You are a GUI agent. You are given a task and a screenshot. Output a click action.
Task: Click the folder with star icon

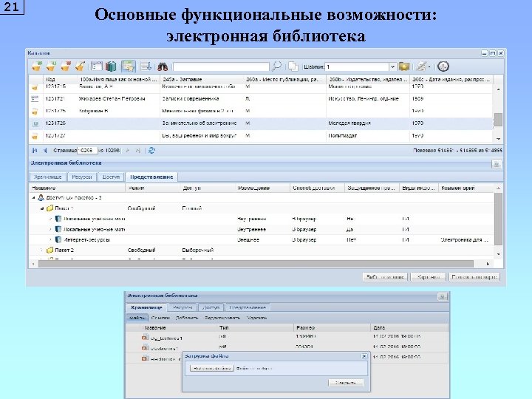403,66
